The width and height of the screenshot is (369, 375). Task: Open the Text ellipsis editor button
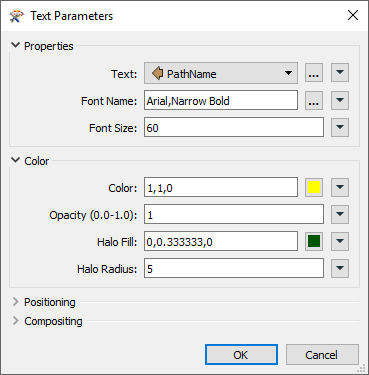[314, 73]
